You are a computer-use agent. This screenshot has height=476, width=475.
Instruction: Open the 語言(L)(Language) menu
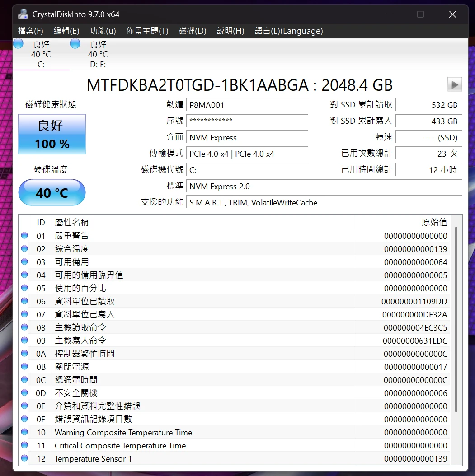coord(289,31)
